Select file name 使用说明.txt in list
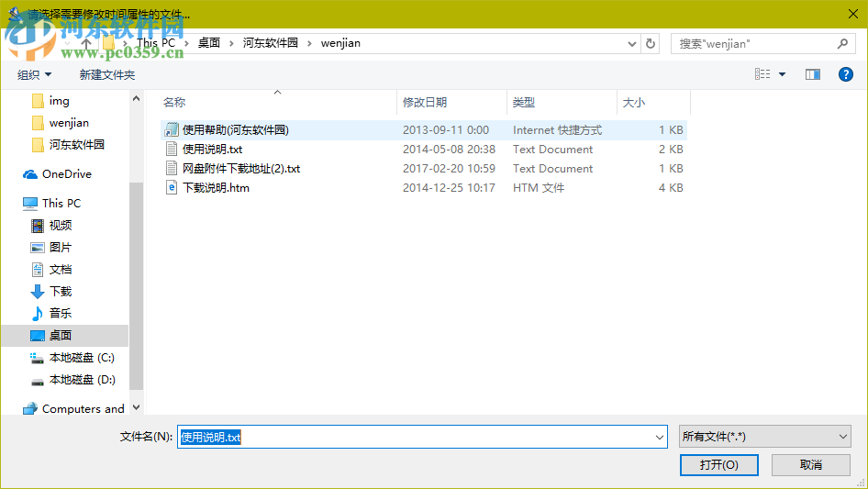Screen dimensions: 868x489 (x=213, y=150)
